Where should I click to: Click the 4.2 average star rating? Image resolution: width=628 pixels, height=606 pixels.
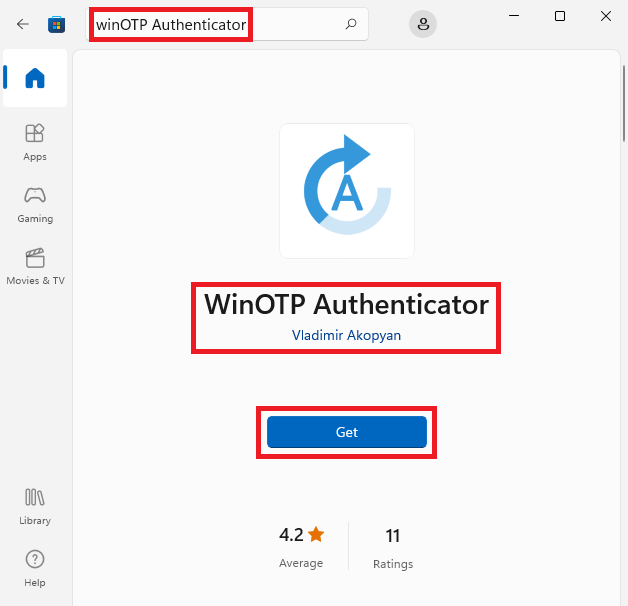(x=302, y=546)
